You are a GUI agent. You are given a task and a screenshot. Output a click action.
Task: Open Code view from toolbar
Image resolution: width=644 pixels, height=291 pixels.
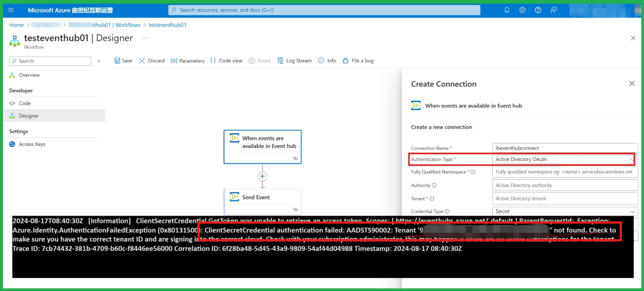coord(226,61)
